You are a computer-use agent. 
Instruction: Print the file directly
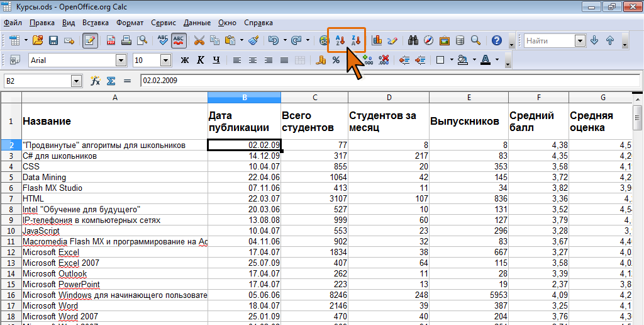click(x=126, y=40)
